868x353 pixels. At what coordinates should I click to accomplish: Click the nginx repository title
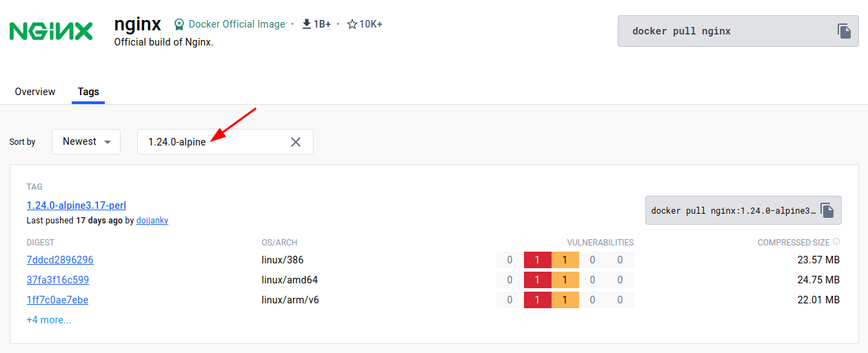138,24
